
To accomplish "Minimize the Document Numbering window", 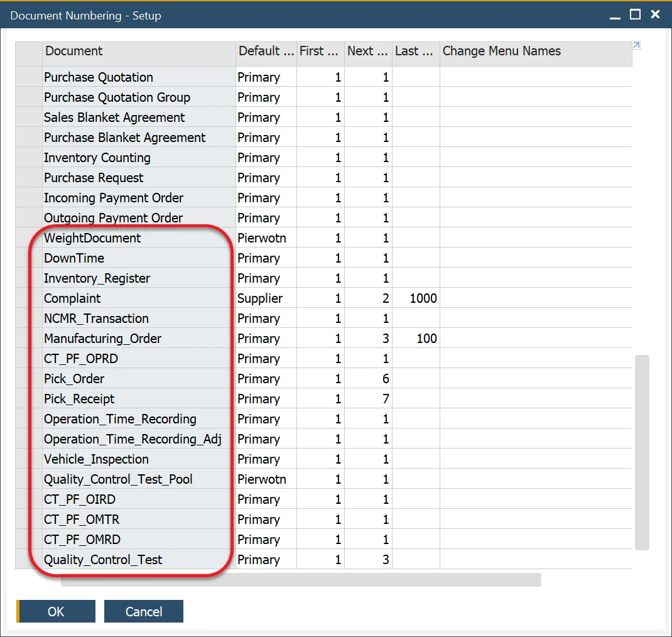I will pos(614,15).
